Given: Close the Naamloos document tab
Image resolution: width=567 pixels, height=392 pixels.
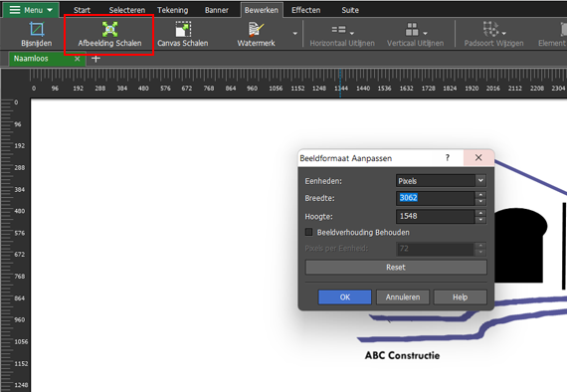Looking at the screenshot, I should point(77,59).
